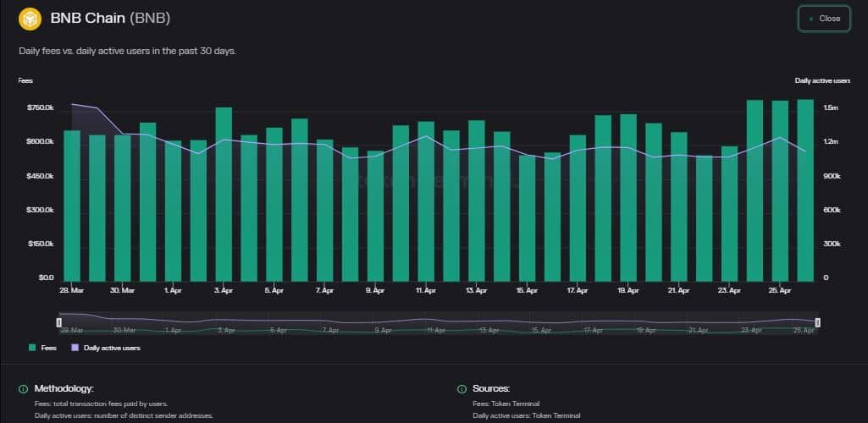Click the 23. Apr date label

[729, 289]
